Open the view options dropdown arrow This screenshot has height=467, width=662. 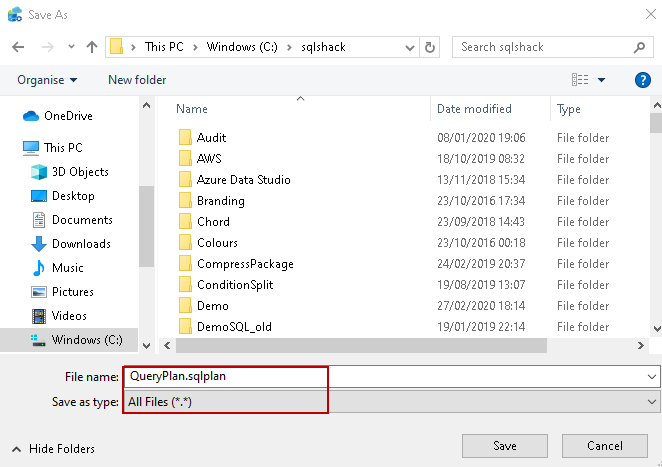pyautogui.click(x=602, y=80)
